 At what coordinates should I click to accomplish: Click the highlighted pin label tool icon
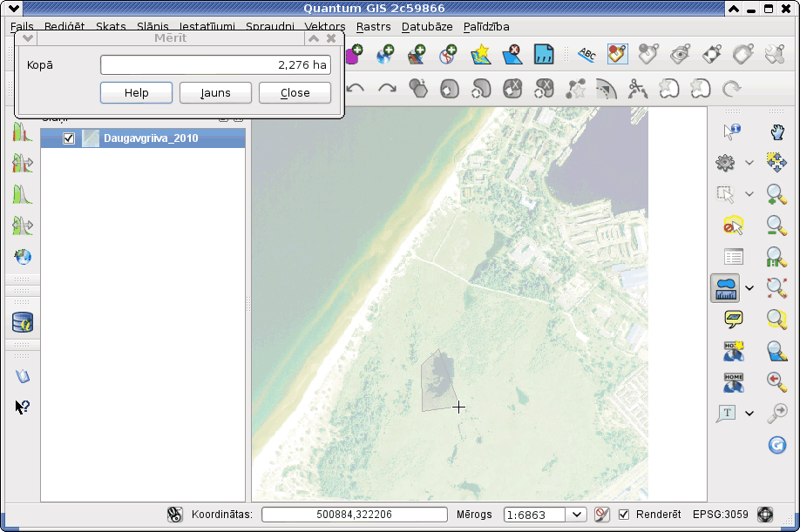tap(618, 54)
